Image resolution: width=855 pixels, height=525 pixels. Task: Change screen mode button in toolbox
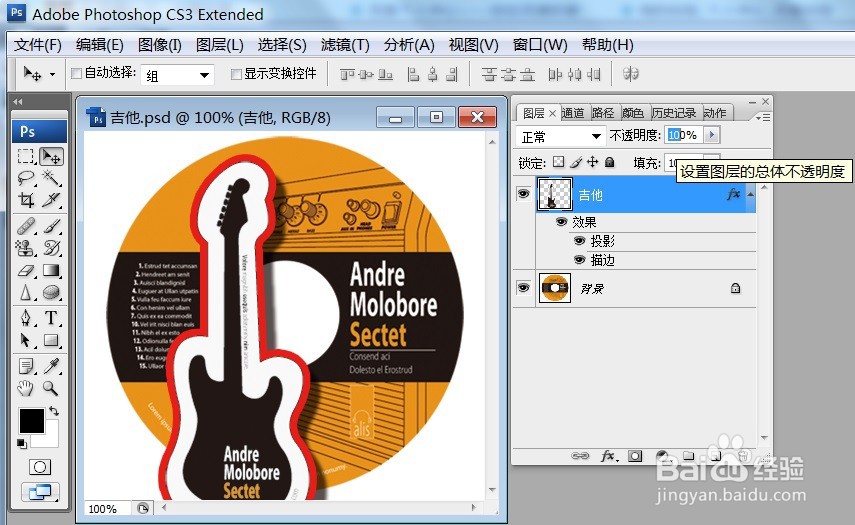click(x=40, y=492)
